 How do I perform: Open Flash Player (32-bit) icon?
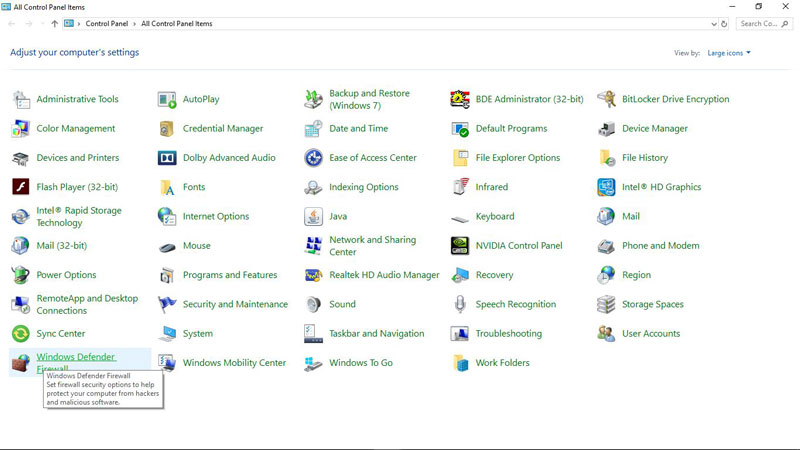(x=21, y=187)
